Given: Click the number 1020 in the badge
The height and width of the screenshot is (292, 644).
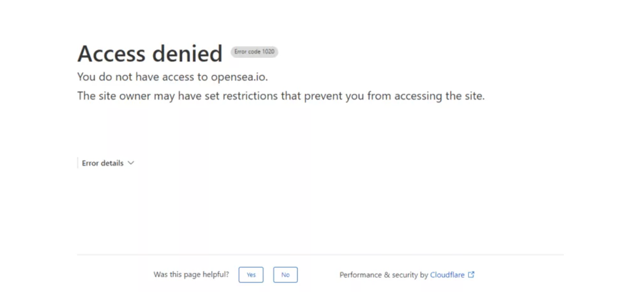Looking at the screenshot, I should (268, 52).
